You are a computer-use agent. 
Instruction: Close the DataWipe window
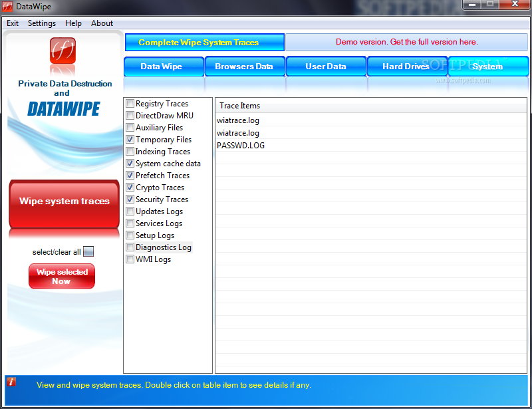point(515,5)
